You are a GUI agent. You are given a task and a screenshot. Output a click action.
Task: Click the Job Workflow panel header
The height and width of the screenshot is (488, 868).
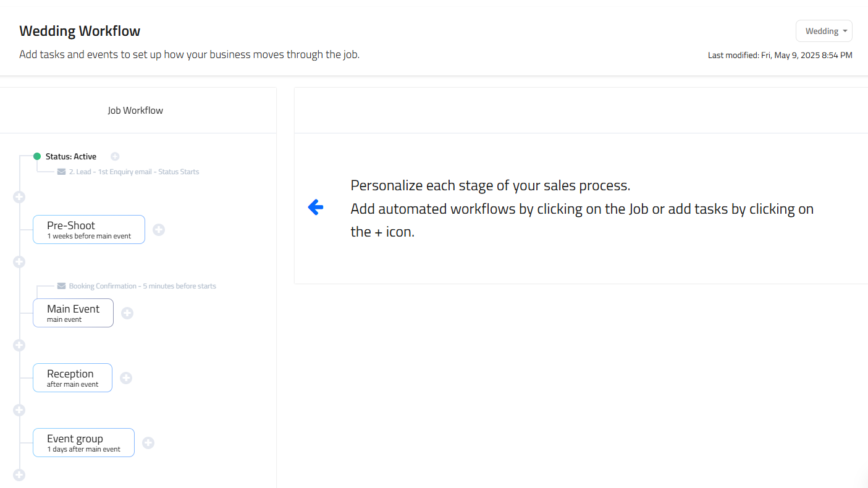pyautogui.click(x=135, y=111)
